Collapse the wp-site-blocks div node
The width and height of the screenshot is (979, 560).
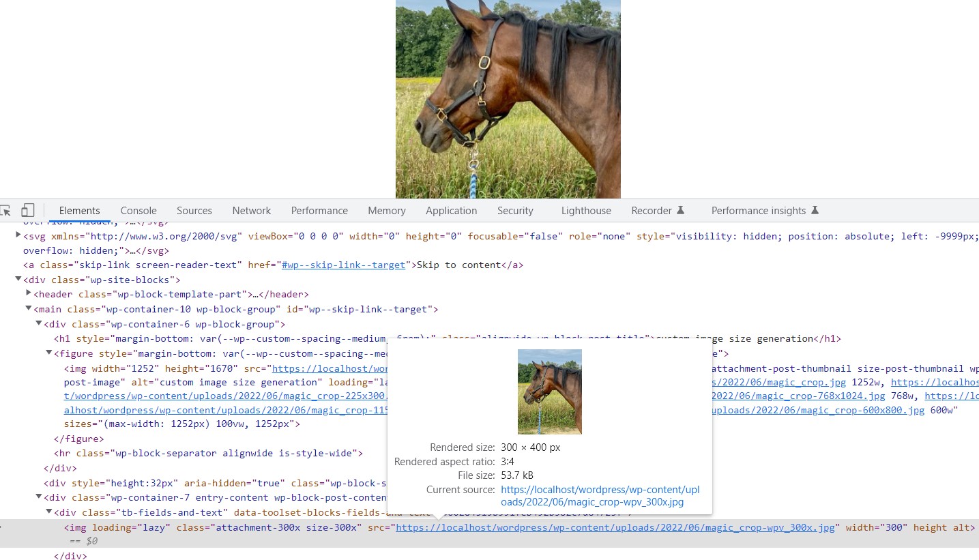coord(18,280)
